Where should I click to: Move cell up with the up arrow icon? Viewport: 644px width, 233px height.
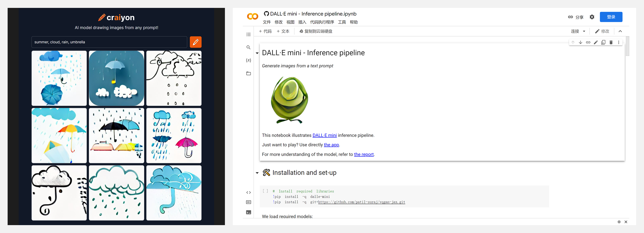tap(573, 42)
